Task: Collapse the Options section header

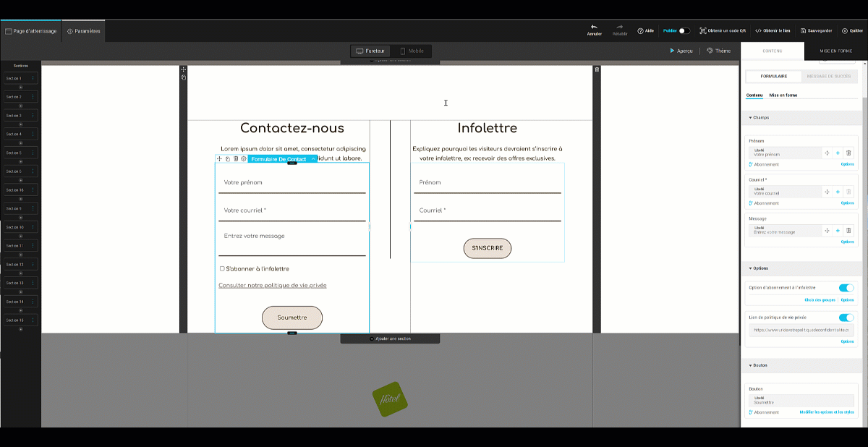Action: 759,268
